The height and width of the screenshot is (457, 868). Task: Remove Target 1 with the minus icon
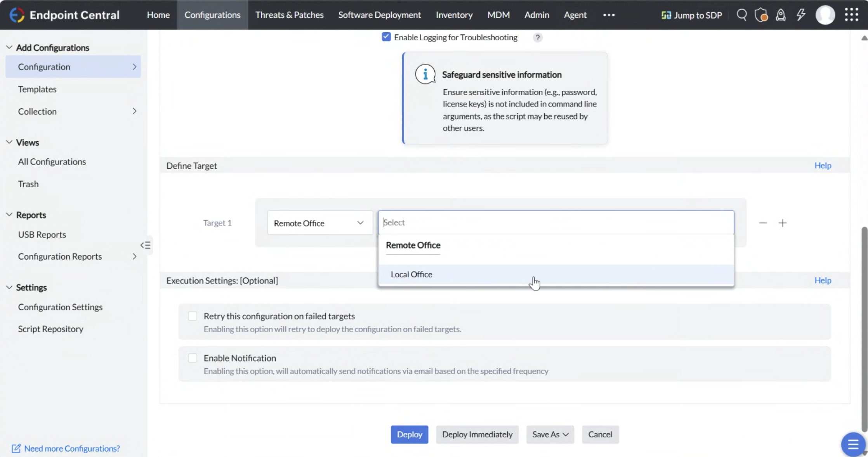pos(763,223)
